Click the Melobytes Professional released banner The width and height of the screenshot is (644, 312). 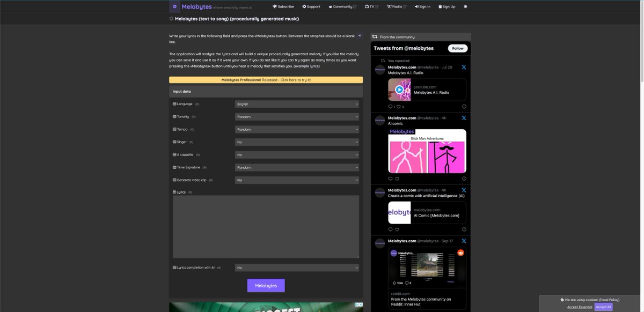pos(266,80)
